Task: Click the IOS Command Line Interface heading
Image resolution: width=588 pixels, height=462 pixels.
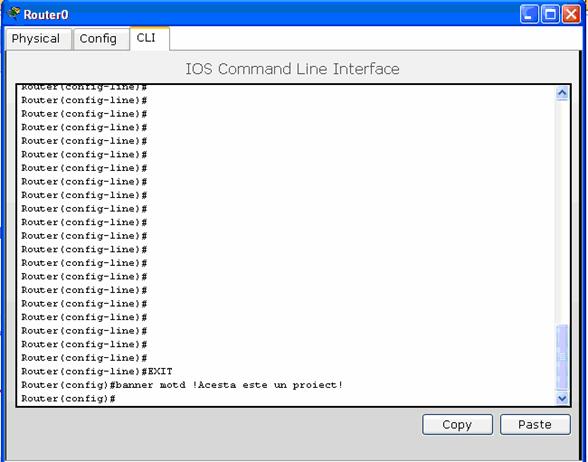Action: (x=292, y=69)
